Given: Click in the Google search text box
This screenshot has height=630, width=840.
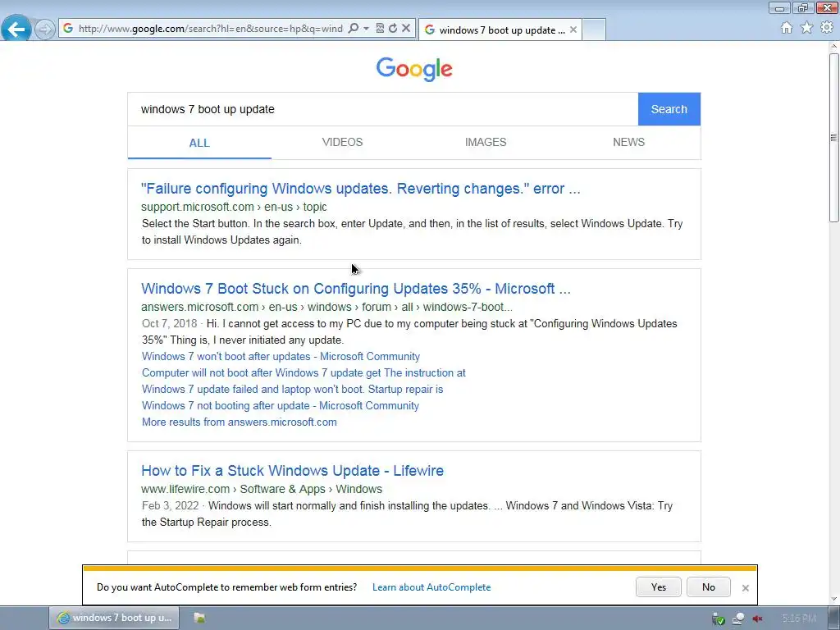Looking at the screenshot, I should [382, 109].
